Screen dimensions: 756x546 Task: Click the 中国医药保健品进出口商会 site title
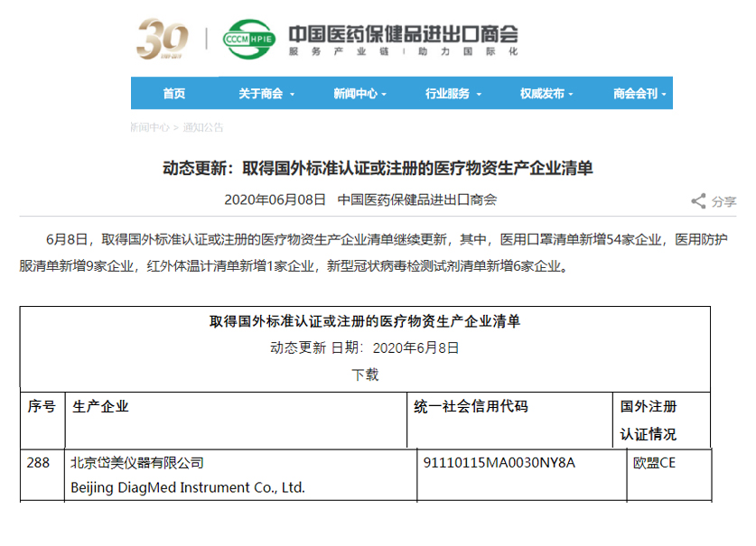(x=403, y=33)
